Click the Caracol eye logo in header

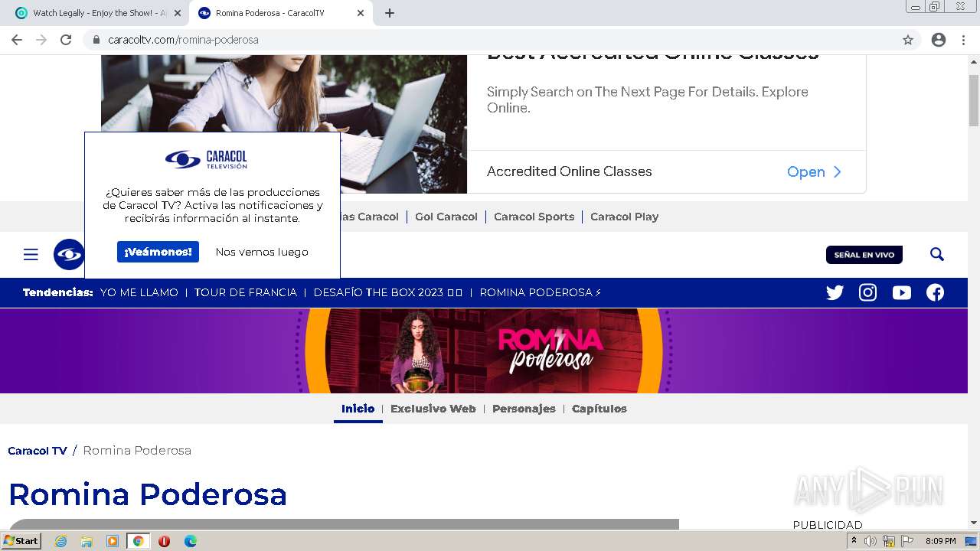[x=69, y=255]
